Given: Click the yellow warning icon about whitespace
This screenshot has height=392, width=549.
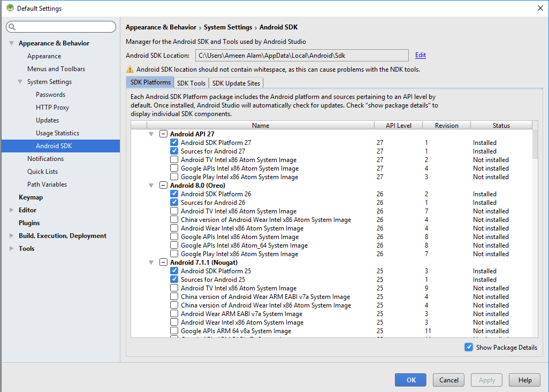Looking at the screenshot, I should coord(130,70).
